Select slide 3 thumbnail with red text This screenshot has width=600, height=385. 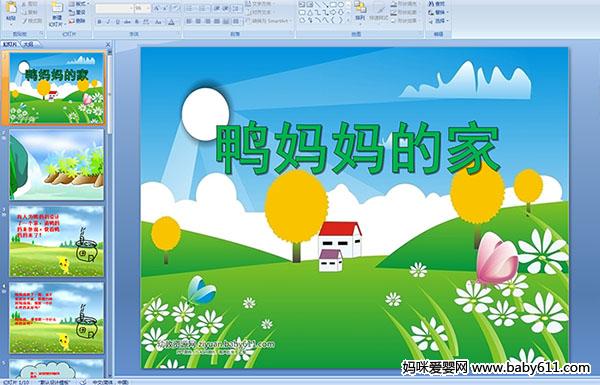[x=56, y=241]
